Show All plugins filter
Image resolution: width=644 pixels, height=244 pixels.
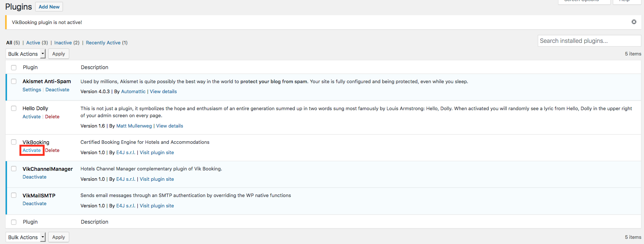[9, 43]
